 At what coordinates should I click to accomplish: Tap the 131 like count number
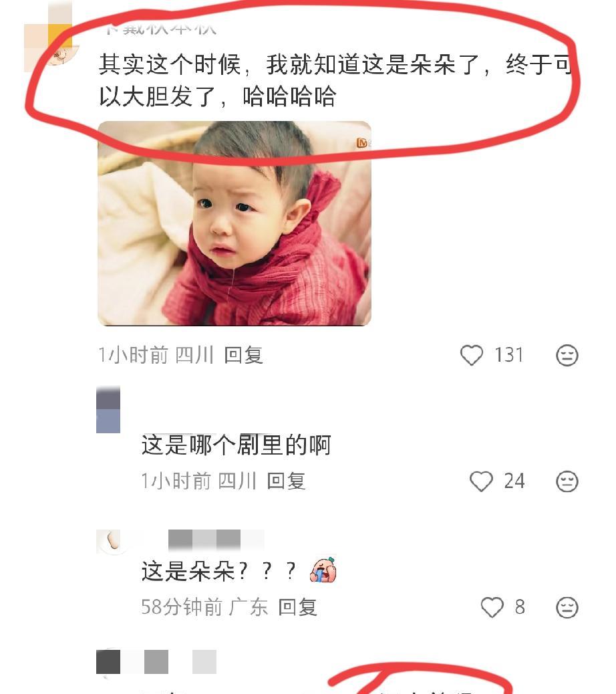coord(509,356)
